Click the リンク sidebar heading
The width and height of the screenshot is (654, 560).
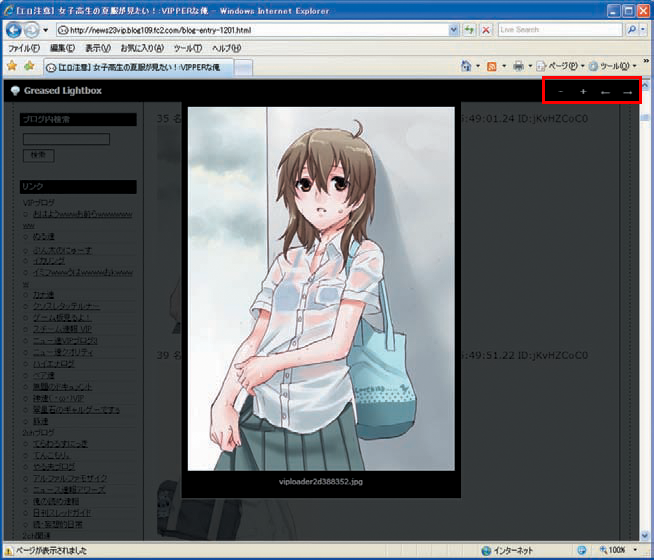pyautogui.click(x=78, y=186)
